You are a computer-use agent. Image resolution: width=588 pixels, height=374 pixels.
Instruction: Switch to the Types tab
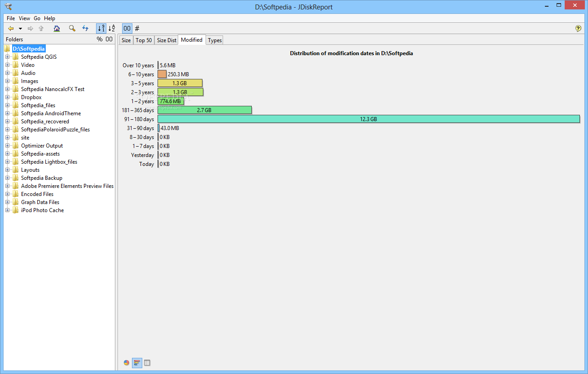[x=215, y=40]
